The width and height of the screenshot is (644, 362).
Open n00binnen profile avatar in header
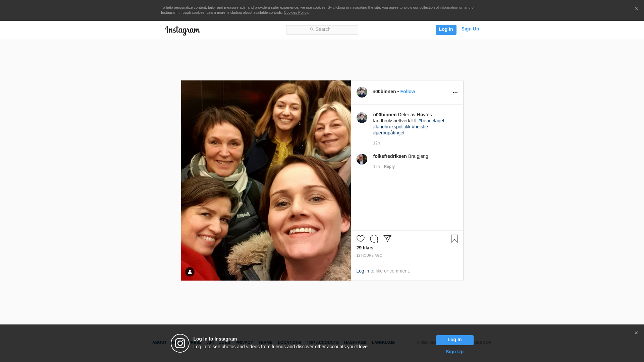click(x=362, y=92)
